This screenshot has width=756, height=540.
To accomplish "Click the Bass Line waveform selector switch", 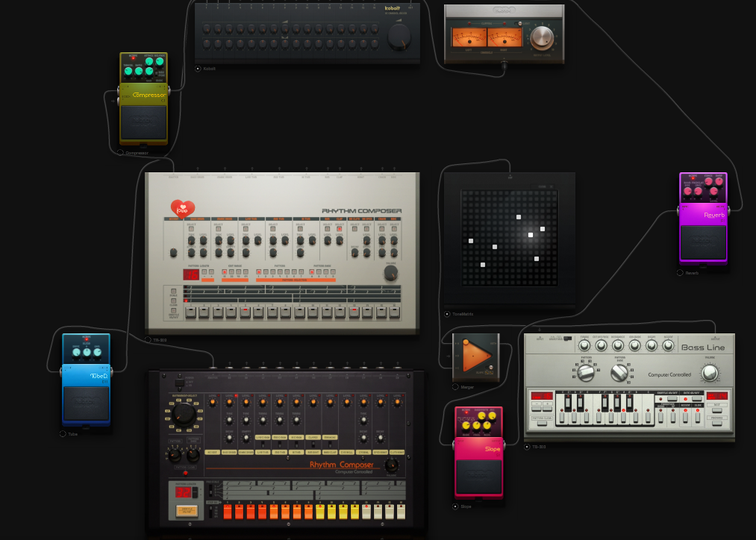I will pos(567,339).
